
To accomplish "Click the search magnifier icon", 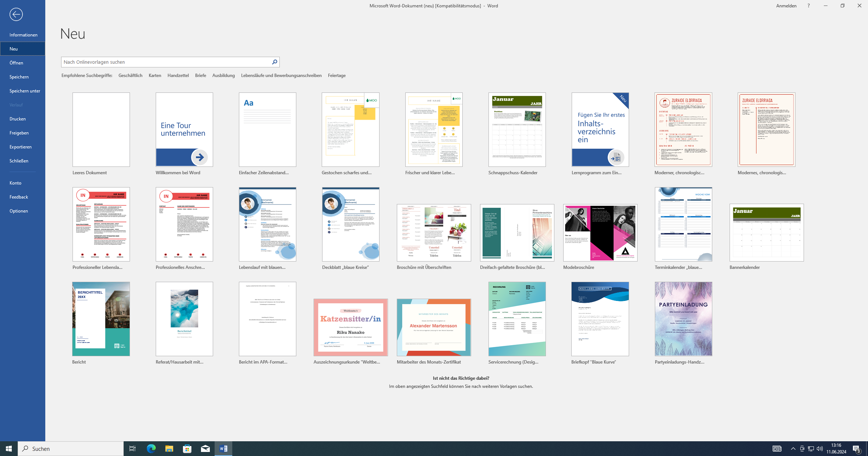I will (275, 62).
